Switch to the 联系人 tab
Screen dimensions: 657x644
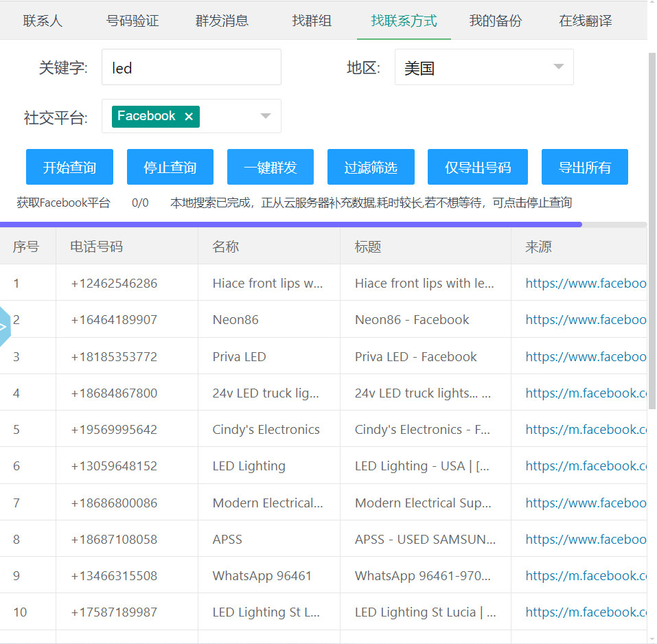pyautogui.click(x=43, y=21)
